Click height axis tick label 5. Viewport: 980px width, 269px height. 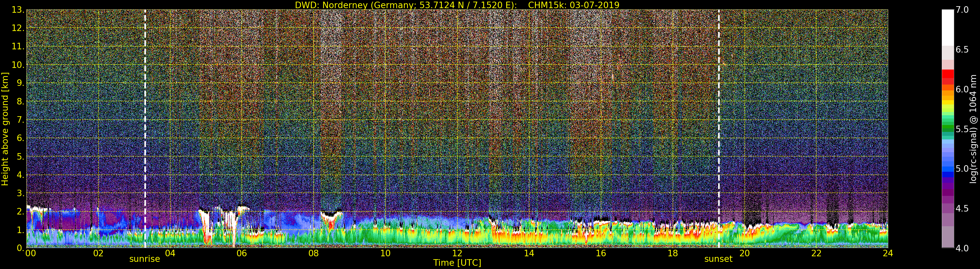[21, 156]
